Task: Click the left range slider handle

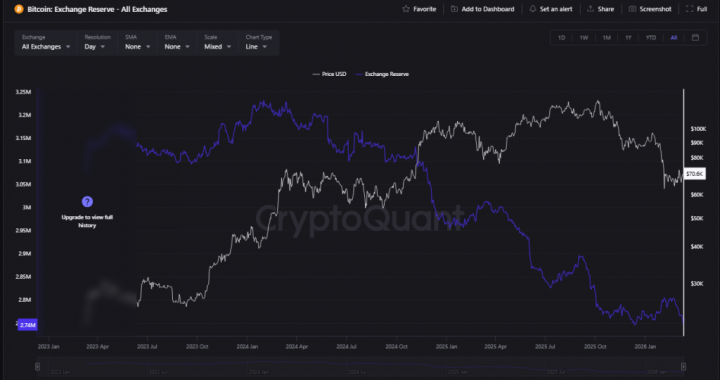Action: pos(38,366)
